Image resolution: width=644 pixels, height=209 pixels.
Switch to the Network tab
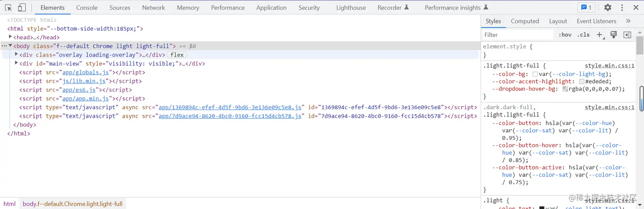click(153, 8)
